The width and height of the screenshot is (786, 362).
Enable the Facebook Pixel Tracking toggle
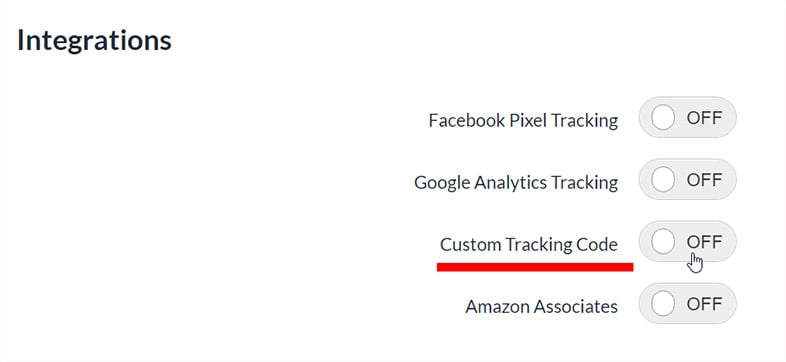[x=687, y=117]
